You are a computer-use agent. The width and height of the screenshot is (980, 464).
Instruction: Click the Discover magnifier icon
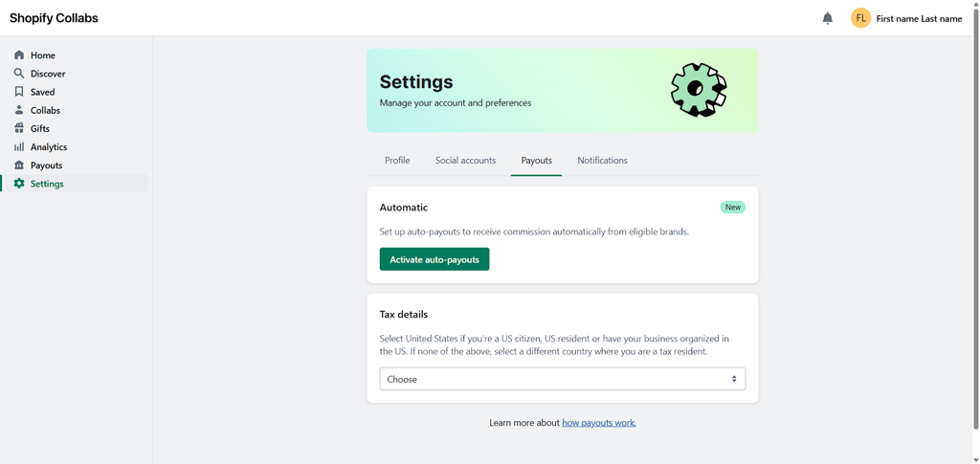click(x=19, y=73)
